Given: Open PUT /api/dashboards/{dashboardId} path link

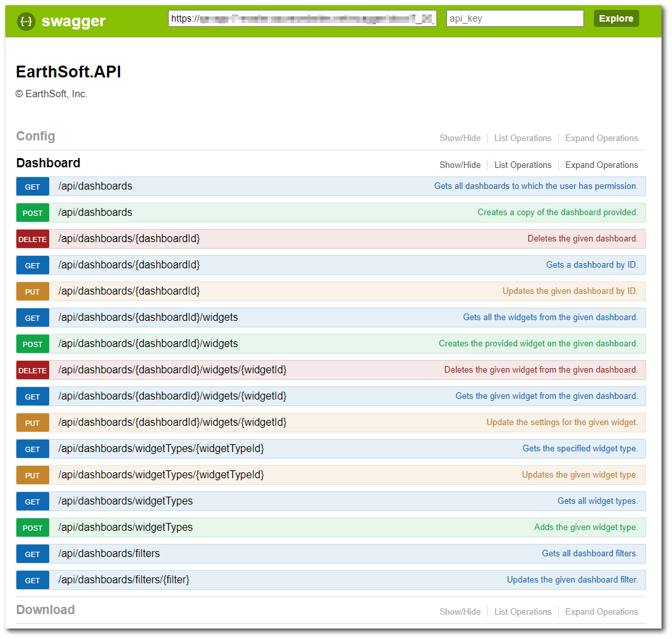Looking at the screenshot, I should pyautogui.click(x=129, y=291).
